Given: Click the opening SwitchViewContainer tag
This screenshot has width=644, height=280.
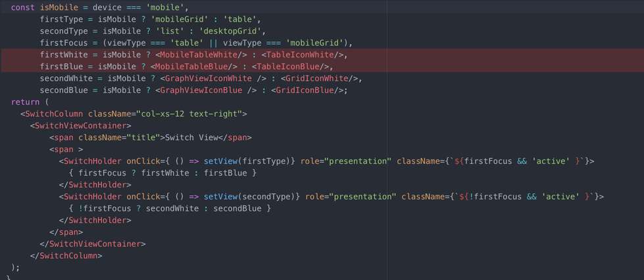Looking at the screenshot, I should click(x=80, y=126).
